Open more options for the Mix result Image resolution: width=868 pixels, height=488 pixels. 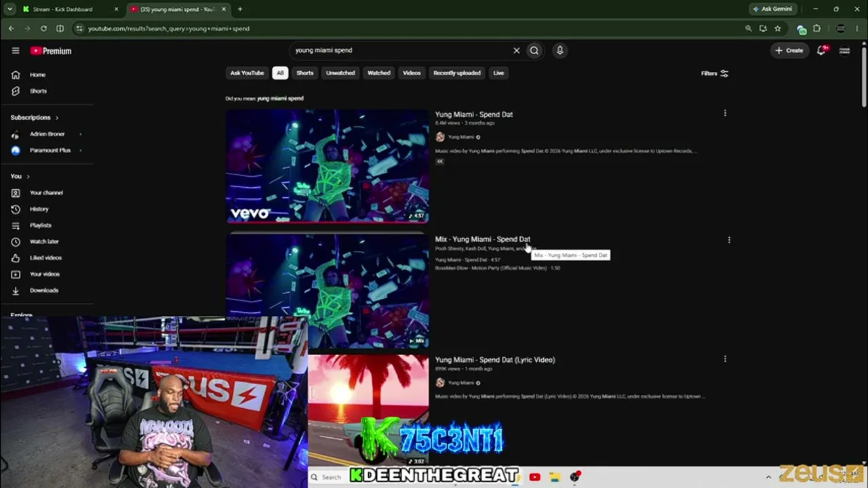pos(729,239)
